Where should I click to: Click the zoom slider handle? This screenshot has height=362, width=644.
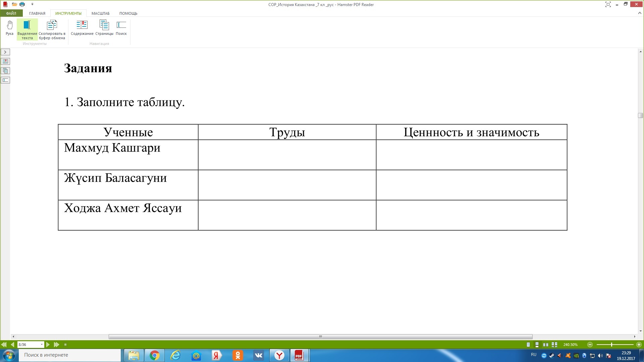click(x=611, y=345)
